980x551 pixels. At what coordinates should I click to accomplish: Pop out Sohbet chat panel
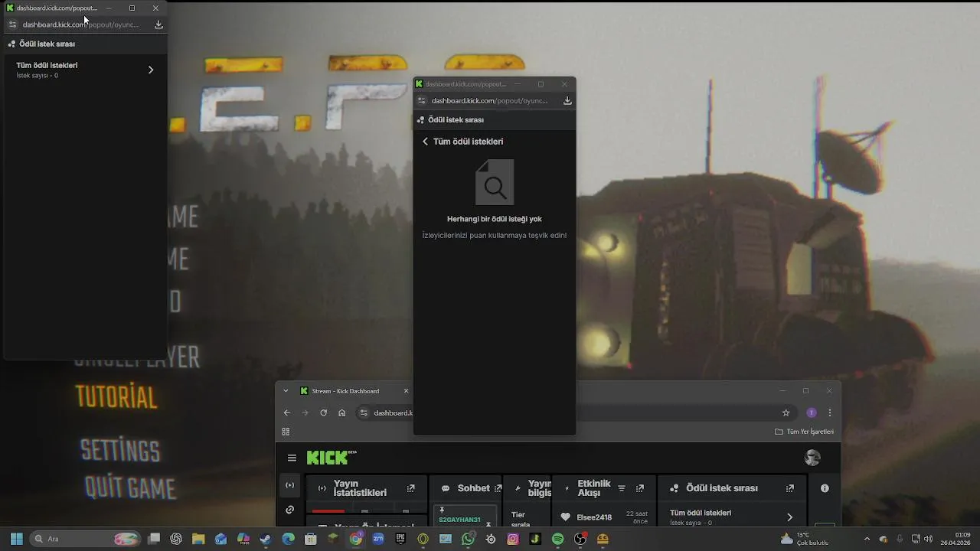pos(498,488)
